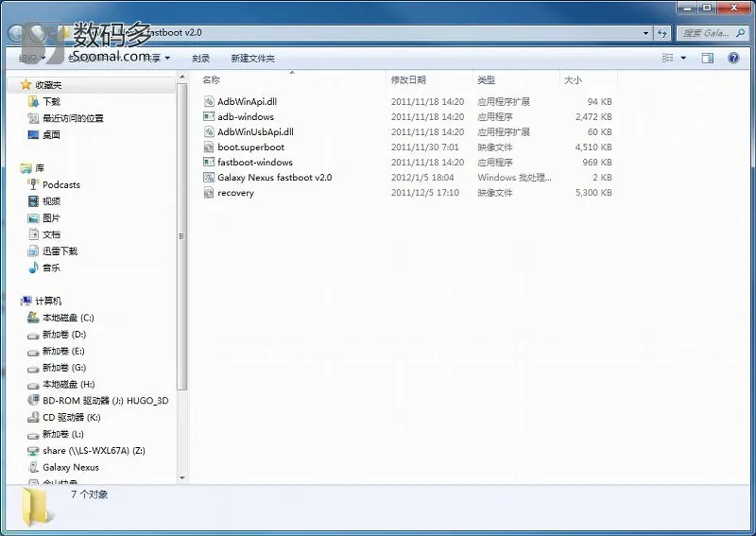The image size is (756, 536).
Task: Select the Galaxy Nexus fastboot v2.0 batch icon
Action: [x=209, y=177]
